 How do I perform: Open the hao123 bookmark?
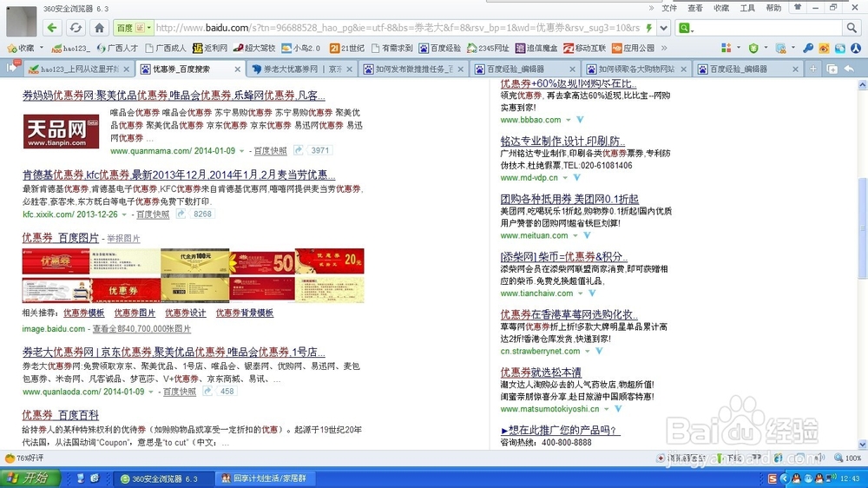click(70, 48)
